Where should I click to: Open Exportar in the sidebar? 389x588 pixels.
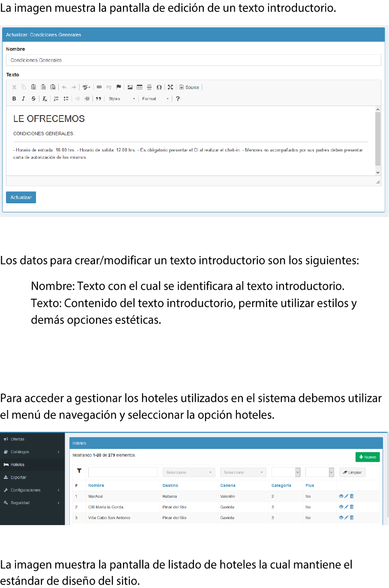coord(32,477)
